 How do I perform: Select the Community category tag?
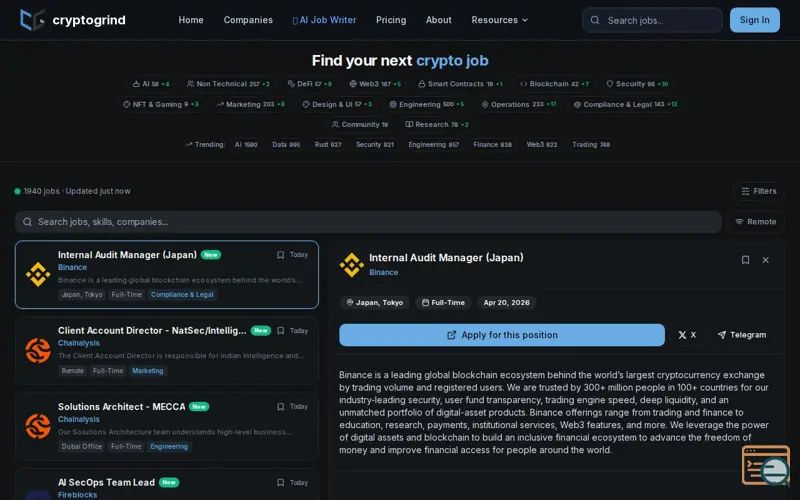tap(360, 124)
